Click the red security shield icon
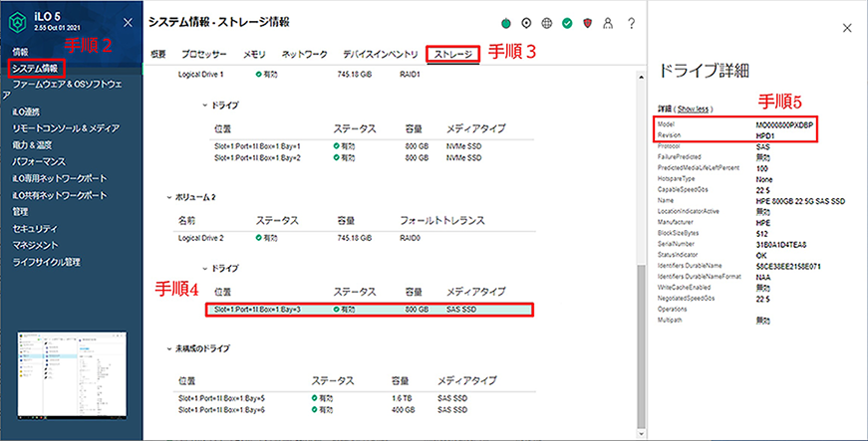The height and width of the screenshot is (441, 868). (x=588, y=23)
